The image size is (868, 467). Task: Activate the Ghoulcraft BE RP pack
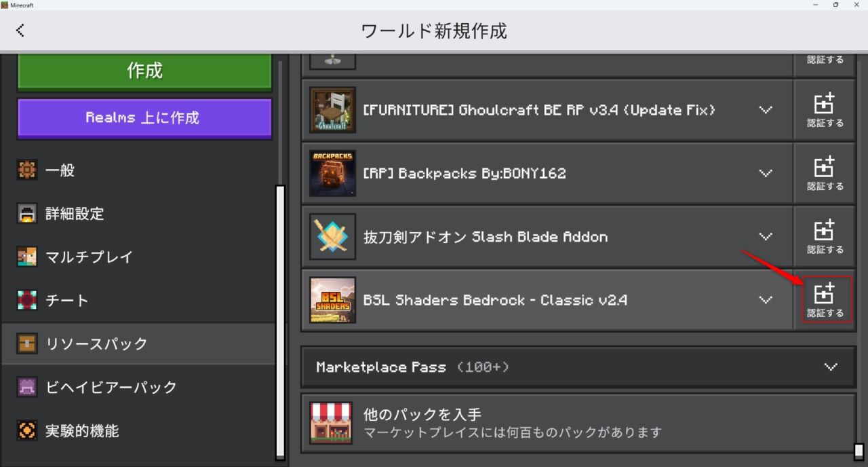pyautogui.click(x=825, y=110)
